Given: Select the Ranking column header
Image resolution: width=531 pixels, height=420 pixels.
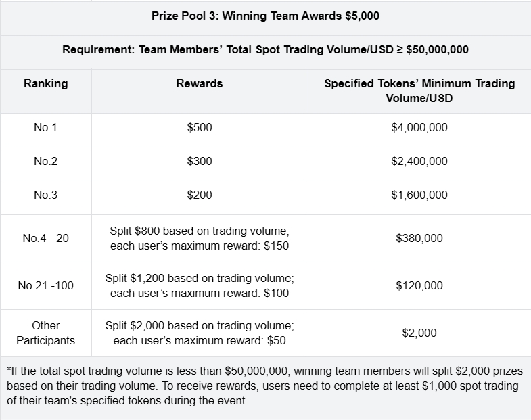Looking at the screenshot, I should (x=45, y=84).
